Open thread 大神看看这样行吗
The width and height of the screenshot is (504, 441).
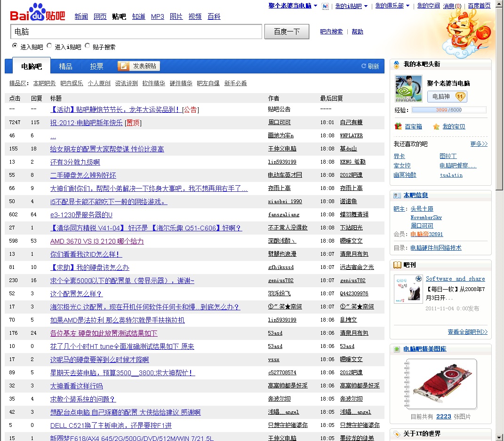point(77,386)
